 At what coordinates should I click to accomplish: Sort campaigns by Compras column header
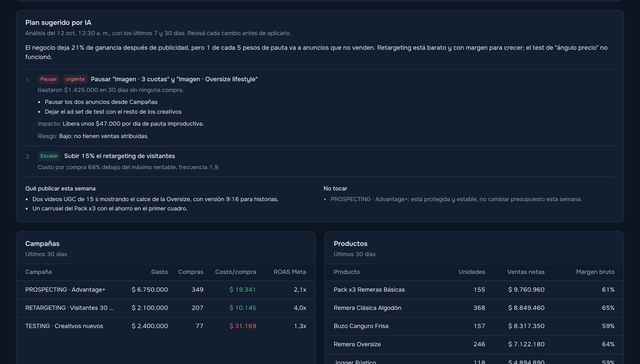191,272
